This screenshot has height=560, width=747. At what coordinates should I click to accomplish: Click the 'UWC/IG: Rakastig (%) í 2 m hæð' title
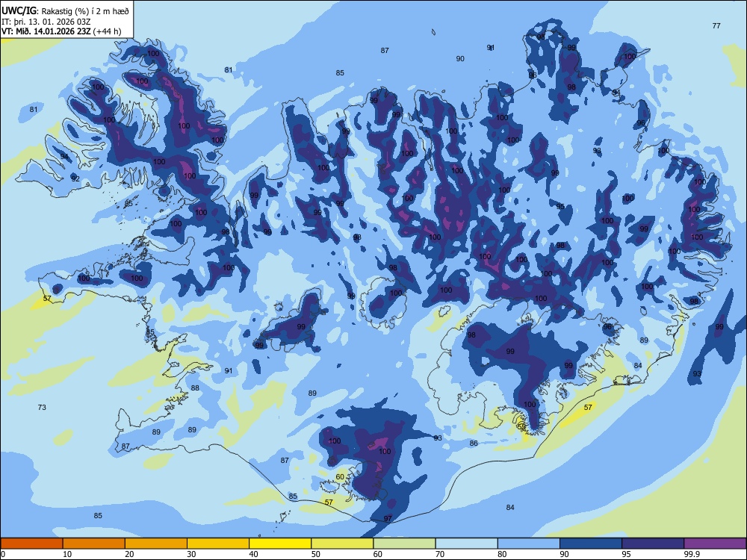(x=65, y=10)
